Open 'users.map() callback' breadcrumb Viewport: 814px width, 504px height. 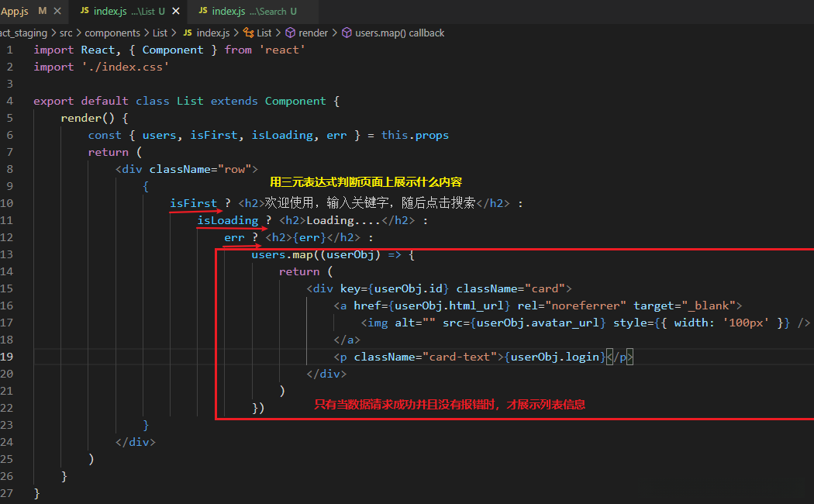(x=400, y=33)
